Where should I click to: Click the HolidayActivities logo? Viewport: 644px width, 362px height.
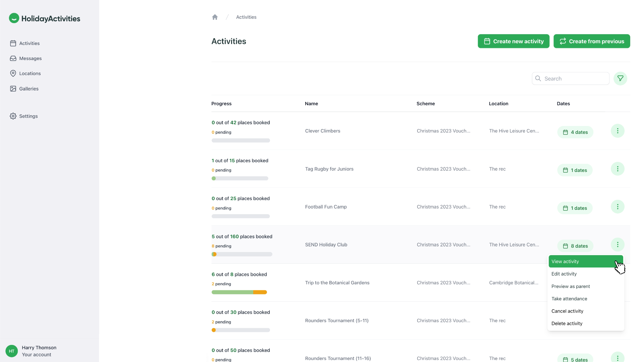coord(45,18)
